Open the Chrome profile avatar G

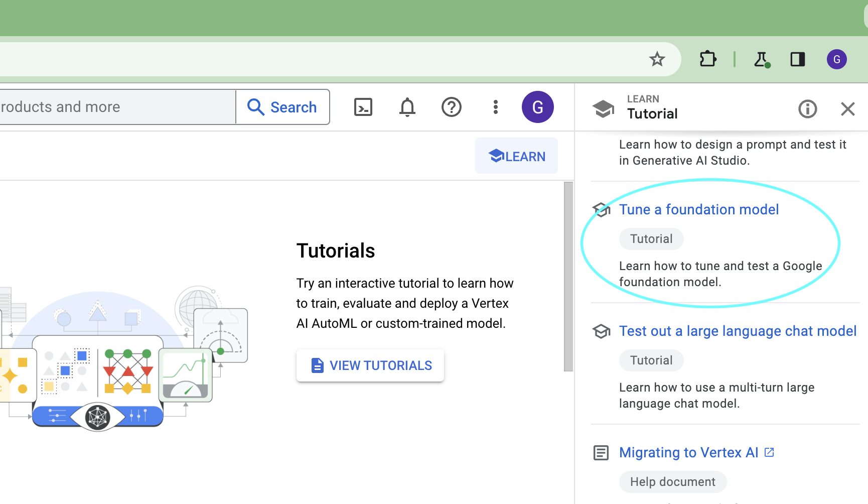[837, 59]
